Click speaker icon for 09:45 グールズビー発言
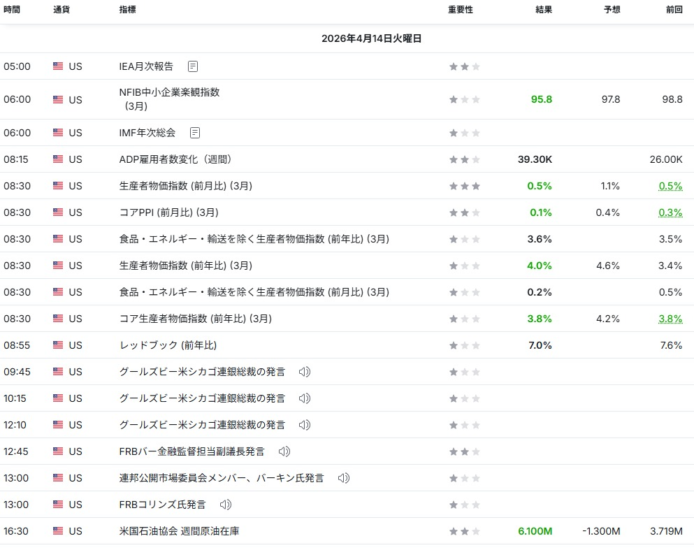Viewport: 694px width, 550px height. (305, 372)
